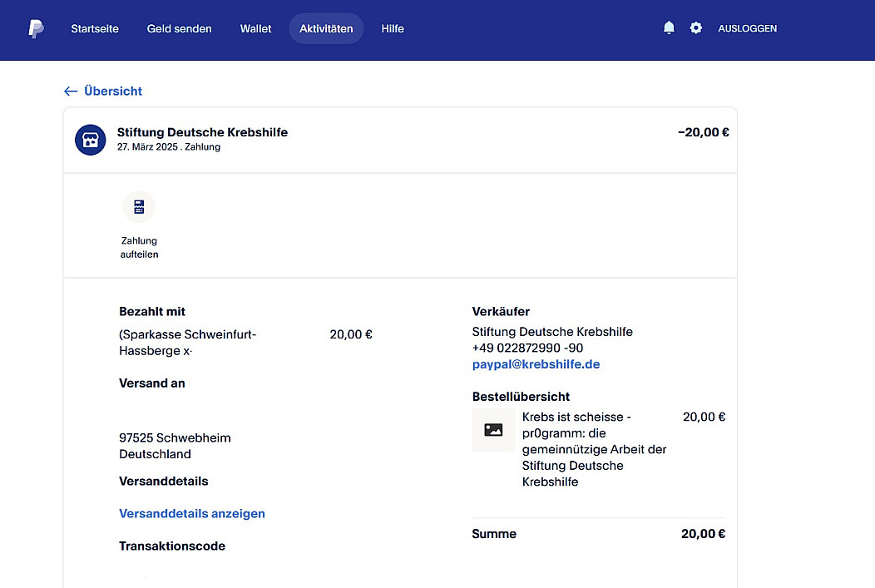875x588 pixels.
Task: Select the Aktivitäten tab
Action: [x=326, y=28]
